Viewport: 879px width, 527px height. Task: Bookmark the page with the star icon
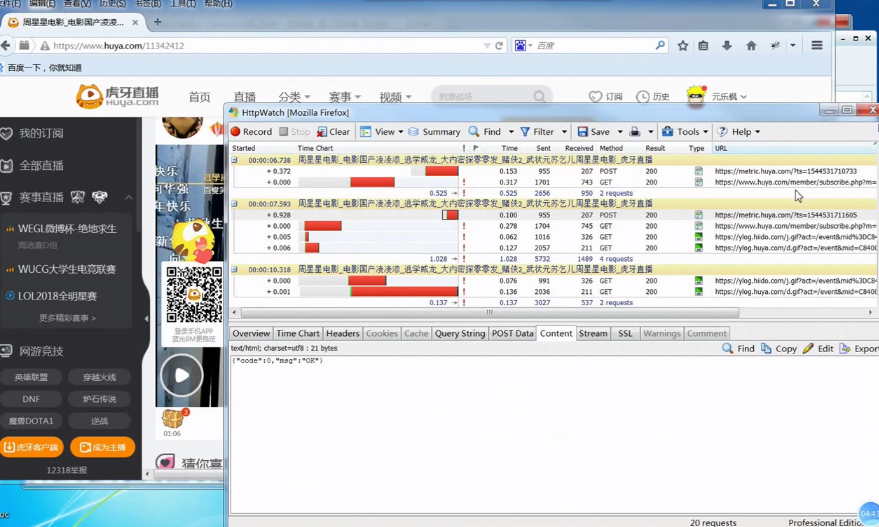[x=683, y=46]
